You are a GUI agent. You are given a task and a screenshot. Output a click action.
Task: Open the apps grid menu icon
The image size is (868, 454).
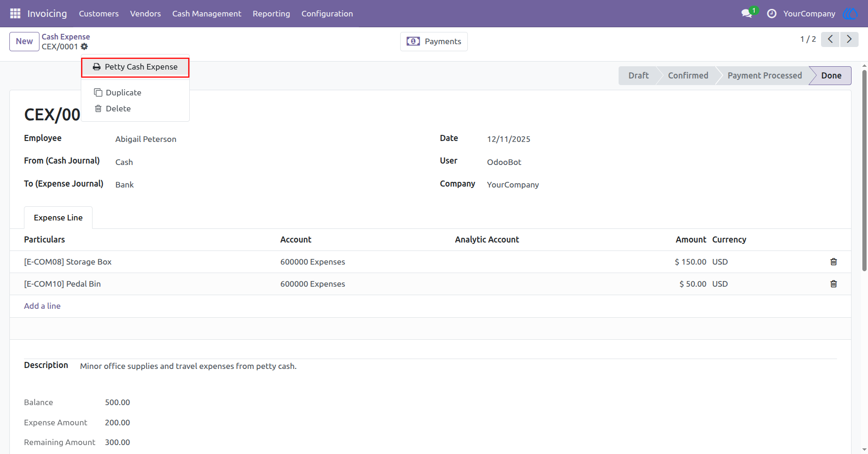tap(15, 14)
